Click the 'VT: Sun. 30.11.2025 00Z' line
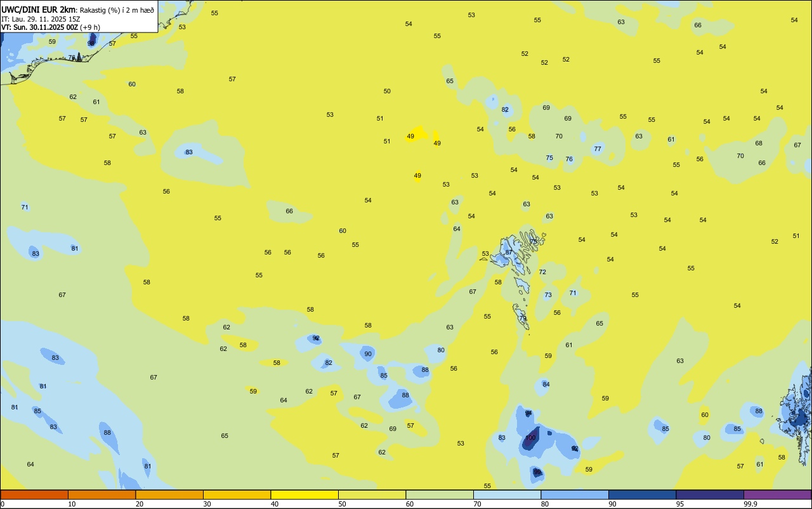The height and width of the screenshot is (509, 812). tap(39, 27)
